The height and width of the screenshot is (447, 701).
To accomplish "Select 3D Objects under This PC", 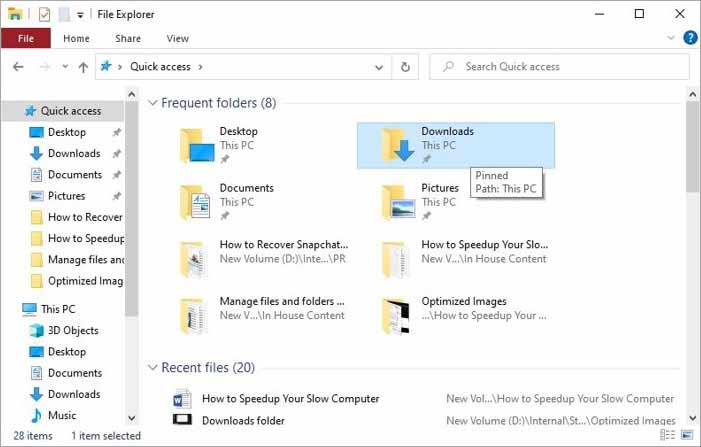I will pos(73,330).
